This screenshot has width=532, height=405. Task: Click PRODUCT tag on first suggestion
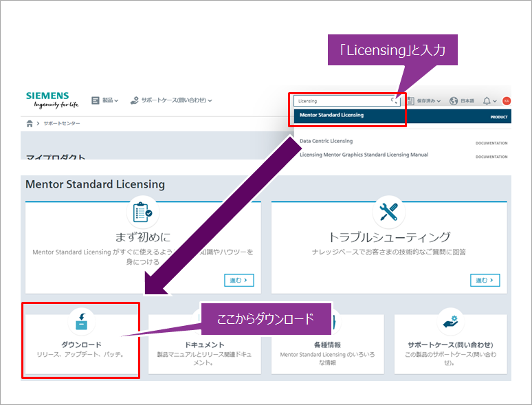[x=499, y=117]
